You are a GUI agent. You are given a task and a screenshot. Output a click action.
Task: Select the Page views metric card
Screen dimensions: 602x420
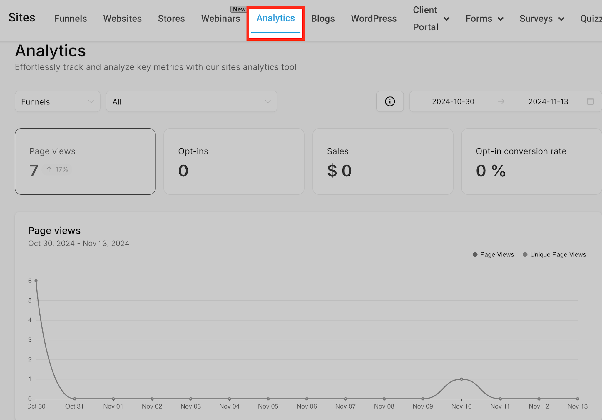click(85, 161)
